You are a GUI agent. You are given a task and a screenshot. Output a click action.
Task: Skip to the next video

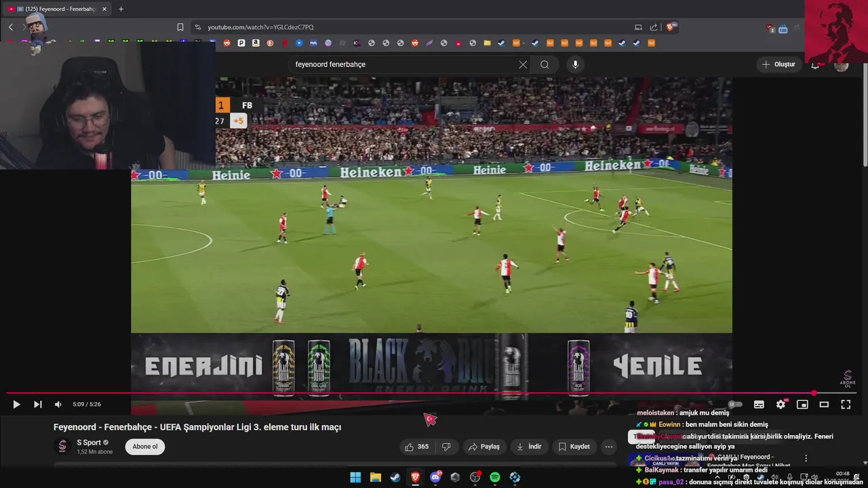38,405
